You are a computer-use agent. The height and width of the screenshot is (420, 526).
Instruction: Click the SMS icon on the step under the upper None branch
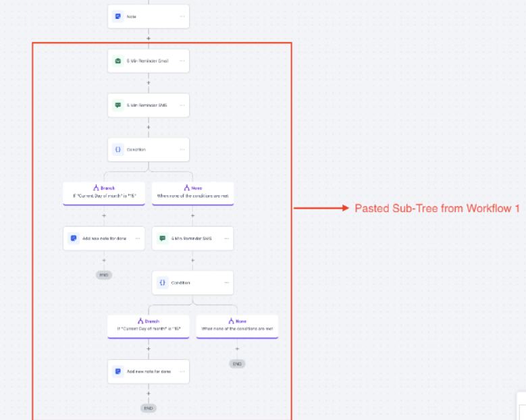163,238
